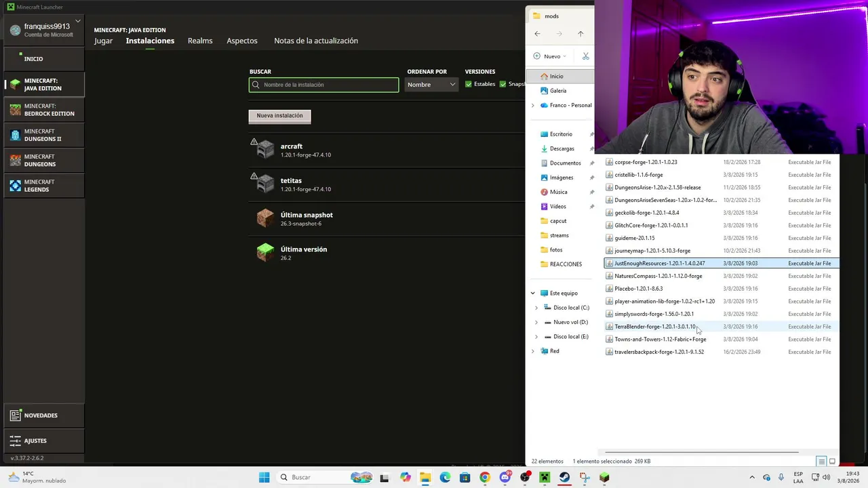Expand Disco local (C:) tree node
Screen dimensions: 868x488
(536, 308)
